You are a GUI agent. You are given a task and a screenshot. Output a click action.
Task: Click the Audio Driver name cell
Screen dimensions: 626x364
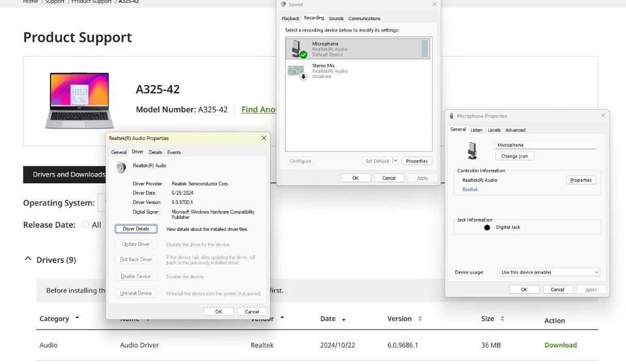pos(139,345)
